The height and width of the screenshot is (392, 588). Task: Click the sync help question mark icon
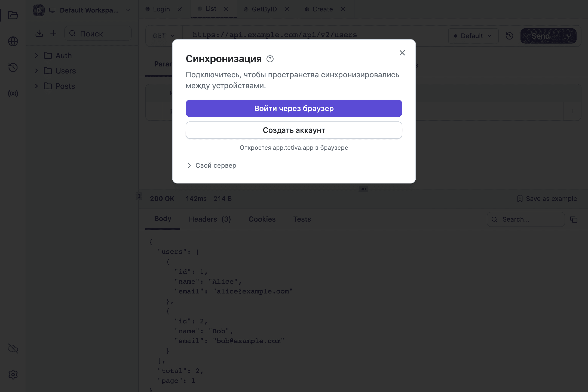[270, 59]
